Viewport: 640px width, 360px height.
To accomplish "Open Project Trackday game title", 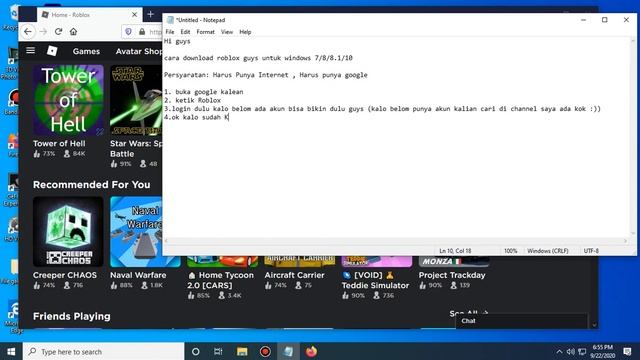I will point(452,275).
